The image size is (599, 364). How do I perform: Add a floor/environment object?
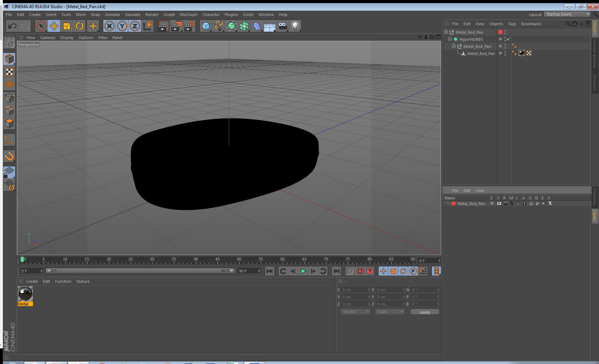(270, 26)
